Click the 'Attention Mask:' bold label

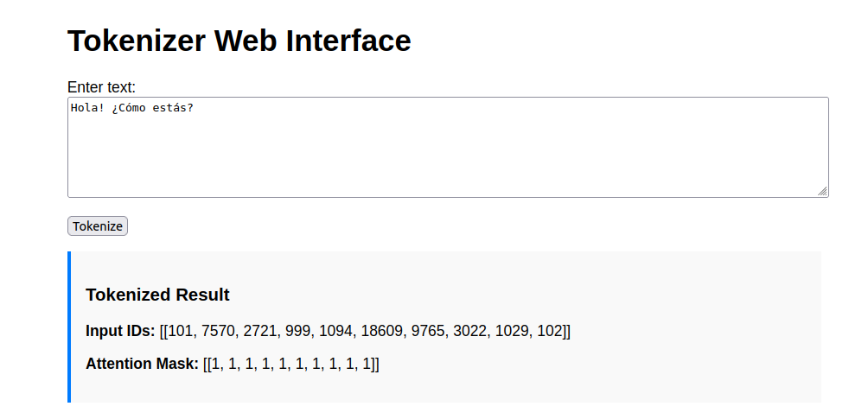coord(142,364)
